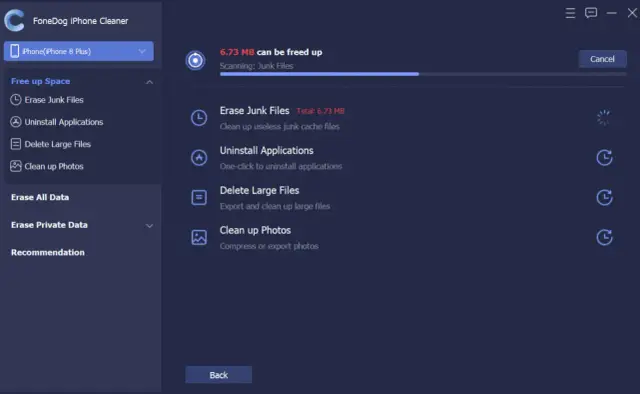Click sidebar Uninstall Applications icon
This screenshot has height=394, width=640.
coord(16,122)
